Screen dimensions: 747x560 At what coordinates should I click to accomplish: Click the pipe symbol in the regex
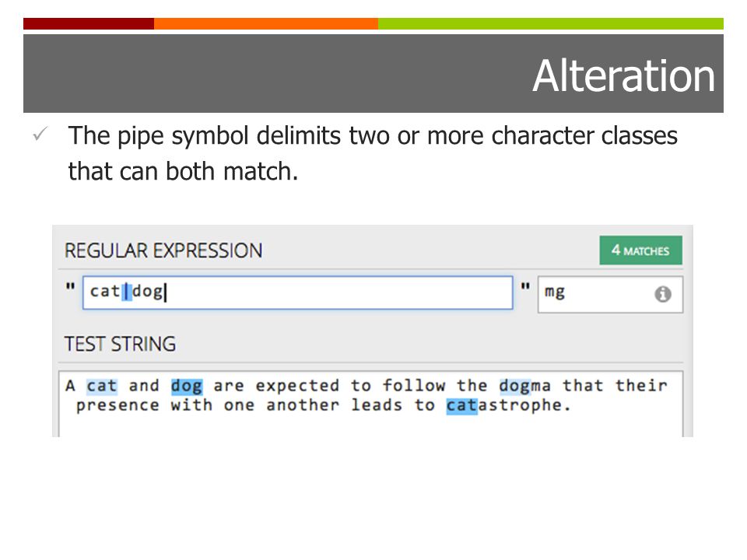[x=127, y=292]
